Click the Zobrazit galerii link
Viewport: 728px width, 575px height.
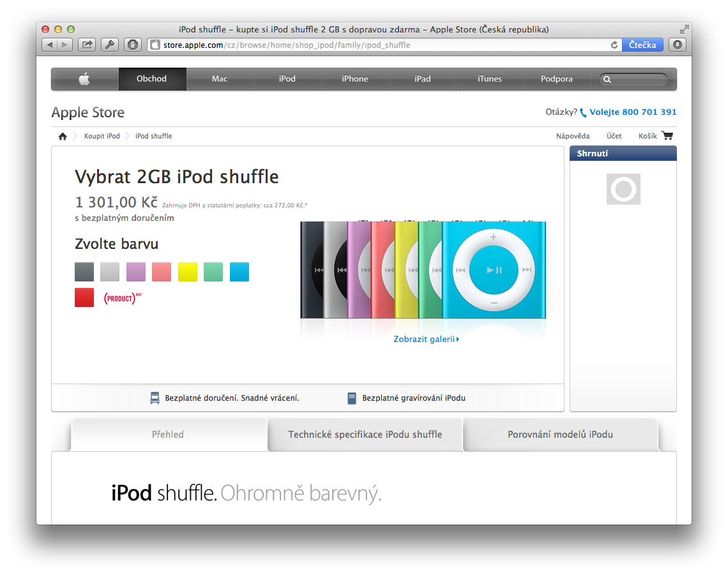[426, 340]
